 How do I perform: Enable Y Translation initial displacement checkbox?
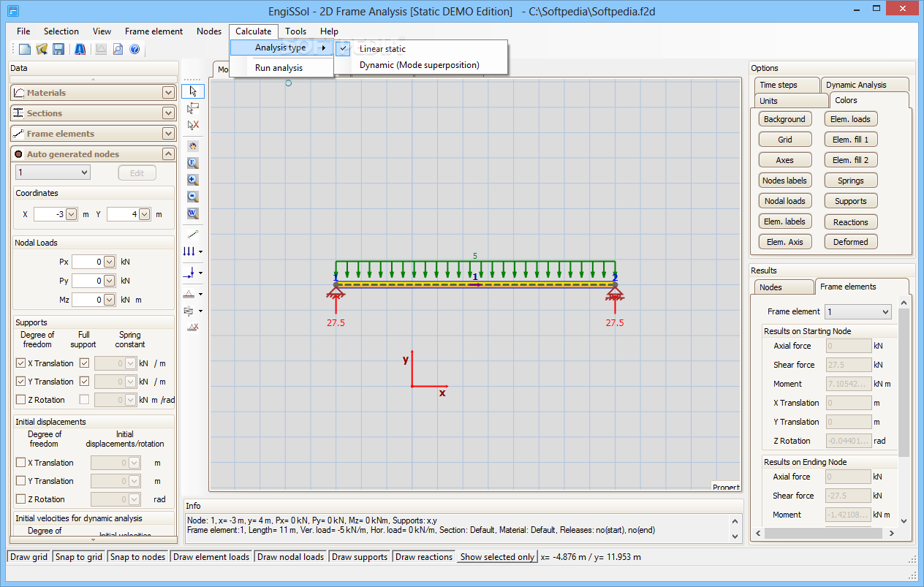(20, 481)
